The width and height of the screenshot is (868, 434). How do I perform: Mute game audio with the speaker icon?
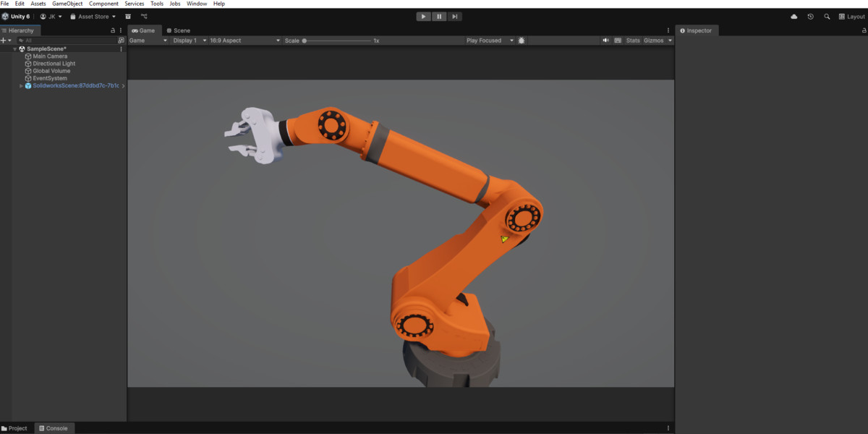(606, 41)
